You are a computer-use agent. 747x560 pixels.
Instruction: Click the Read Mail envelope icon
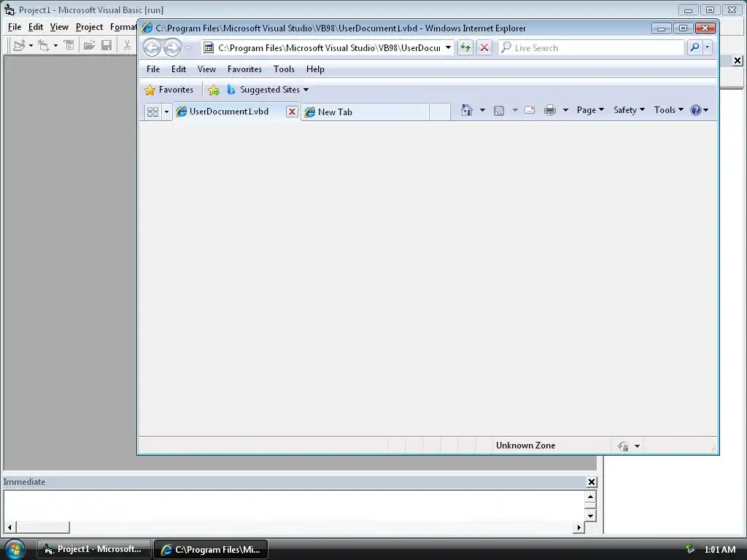530,110
